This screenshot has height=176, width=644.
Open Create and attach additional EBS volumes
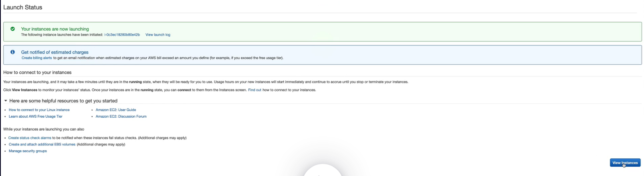pos(42,144)
